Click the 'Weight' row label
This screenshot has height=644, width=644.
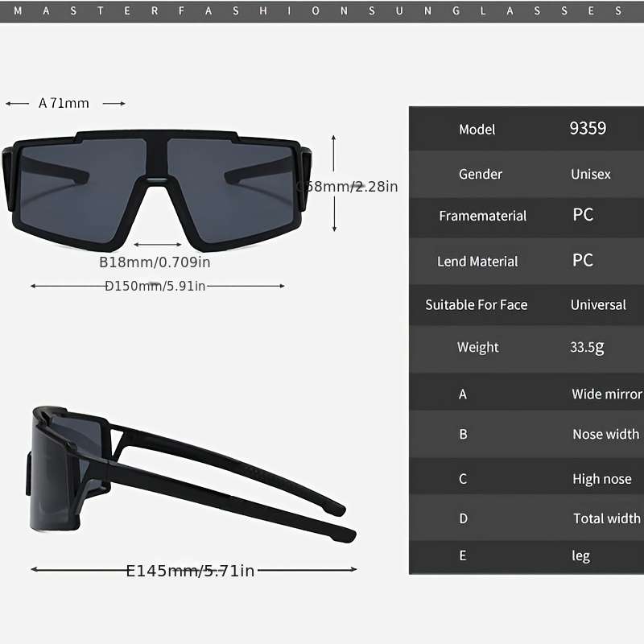tap(478, 348)
